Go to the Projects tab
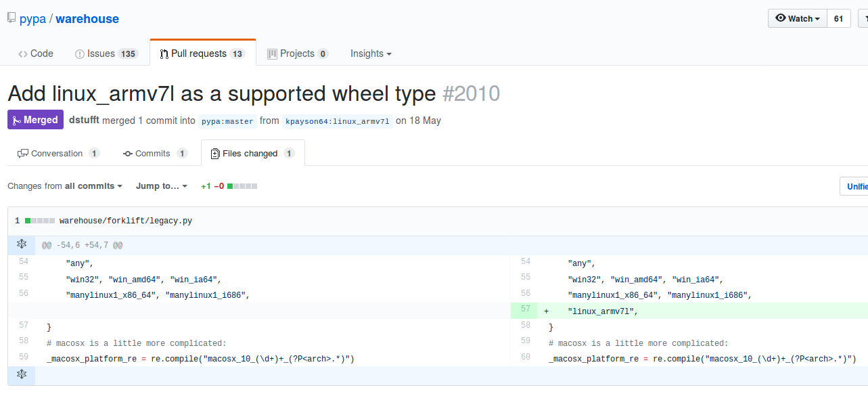 (x=298, y=53)
